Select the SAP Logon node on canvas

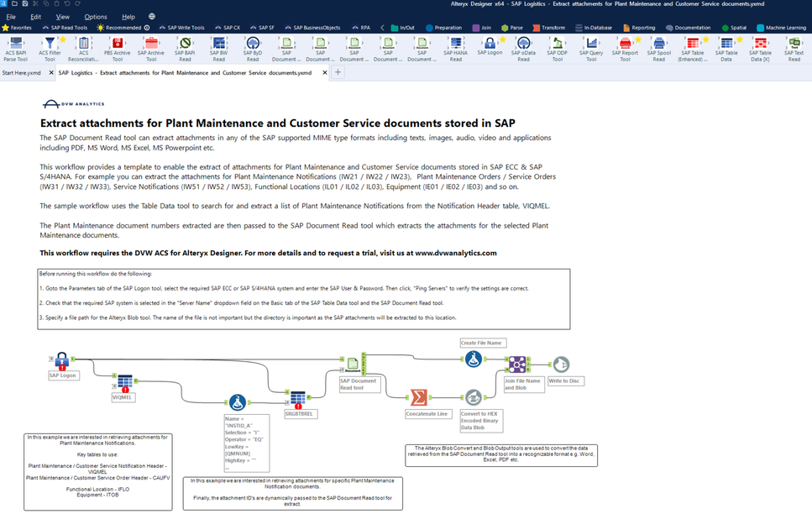click(62, 360)
